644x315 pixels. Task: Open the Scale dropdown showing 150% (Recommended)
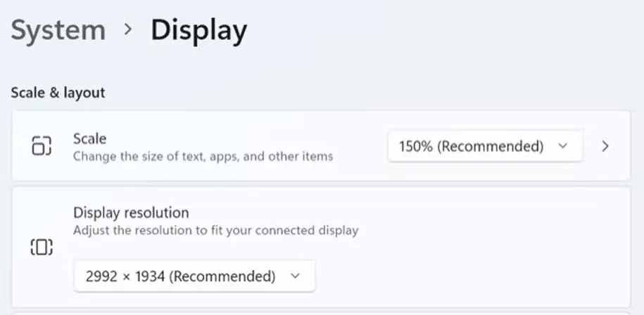coord(484,146)
